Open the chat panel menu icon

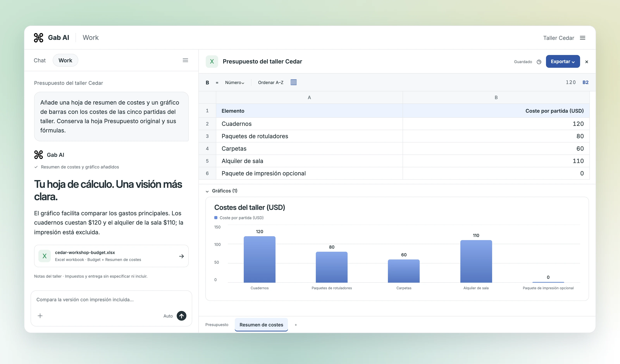pos(185,60)
